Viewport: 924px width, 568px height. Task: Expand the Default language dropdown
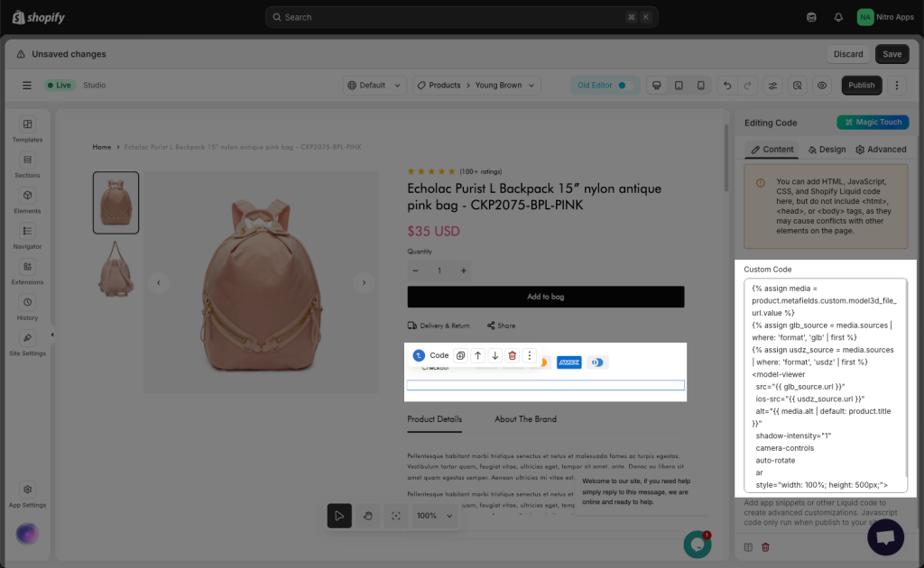[x=374, y=86]
